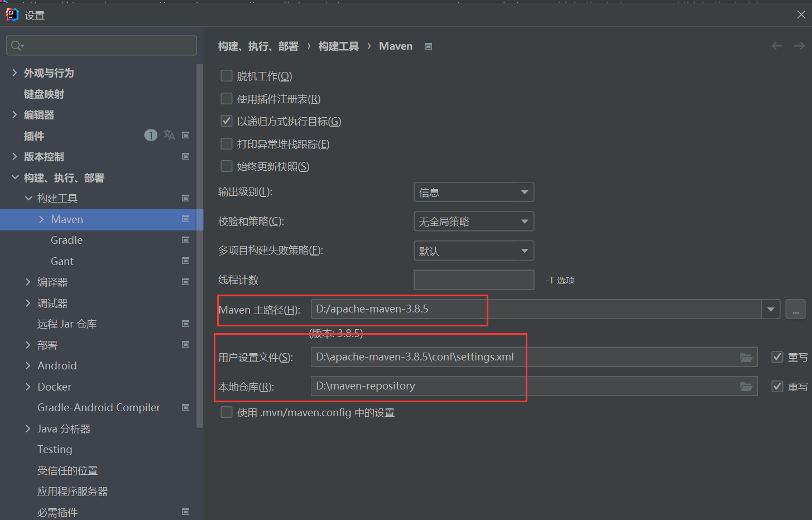
Task: Click the translate language icon on the 插件 row
Action: coord(169,135)
